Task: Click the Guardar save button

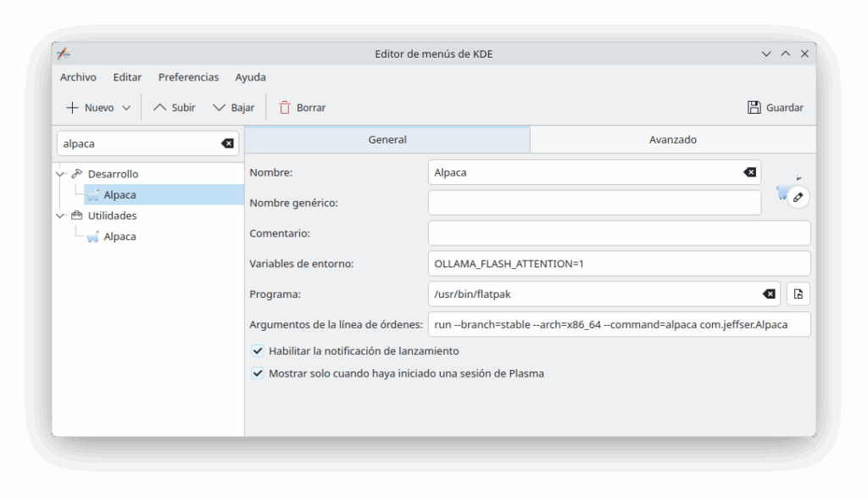Action: pyautogui.click(x=775, y=108)
